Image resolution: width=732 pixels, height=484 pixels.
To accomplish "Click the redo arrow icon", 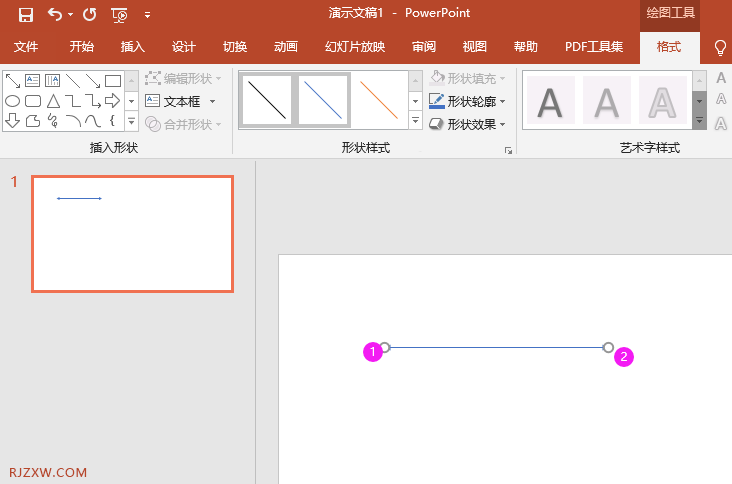I will 90,14.
